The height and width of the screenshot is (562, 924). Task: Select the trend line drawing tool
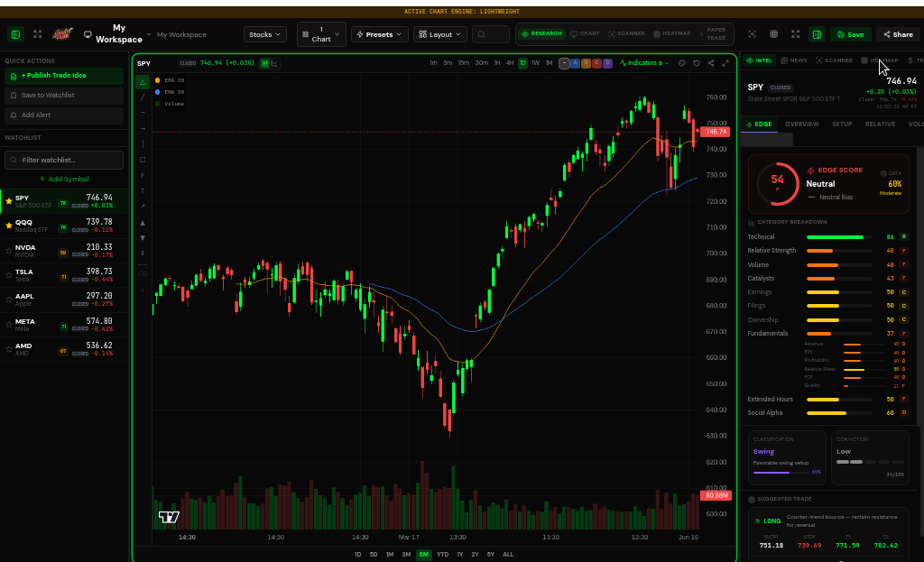click(x=142, y=97)
